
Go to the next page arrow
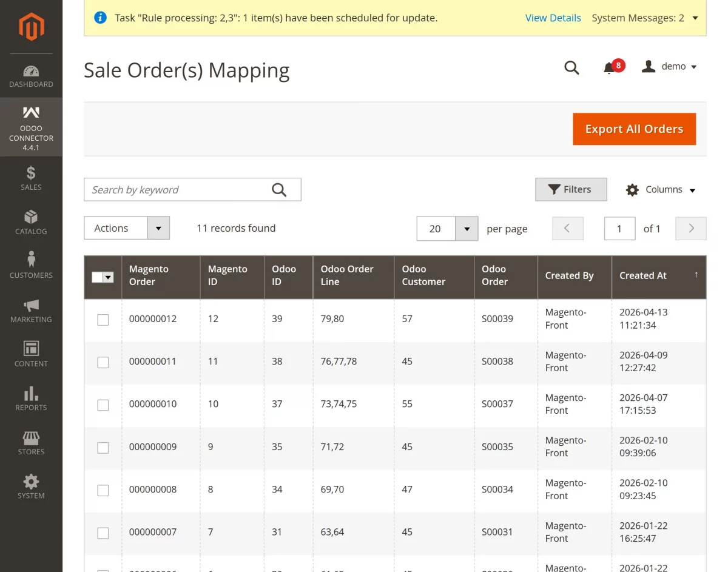coord(691,229)
